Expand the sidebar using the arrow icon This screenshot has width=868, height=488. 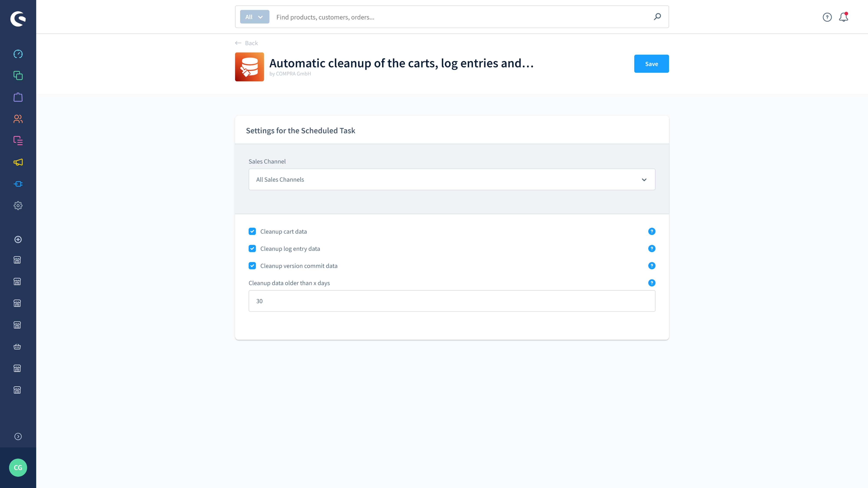(x=18, y=436)
